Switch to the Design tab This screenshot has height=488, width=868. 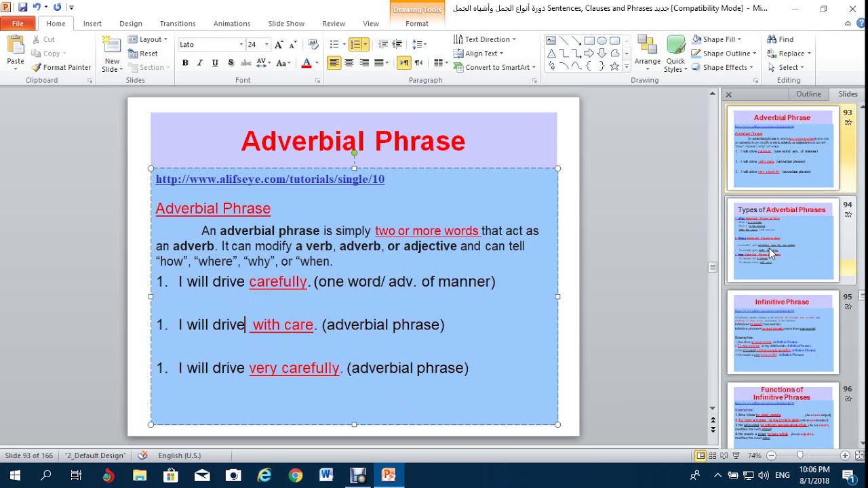point(131,23)
